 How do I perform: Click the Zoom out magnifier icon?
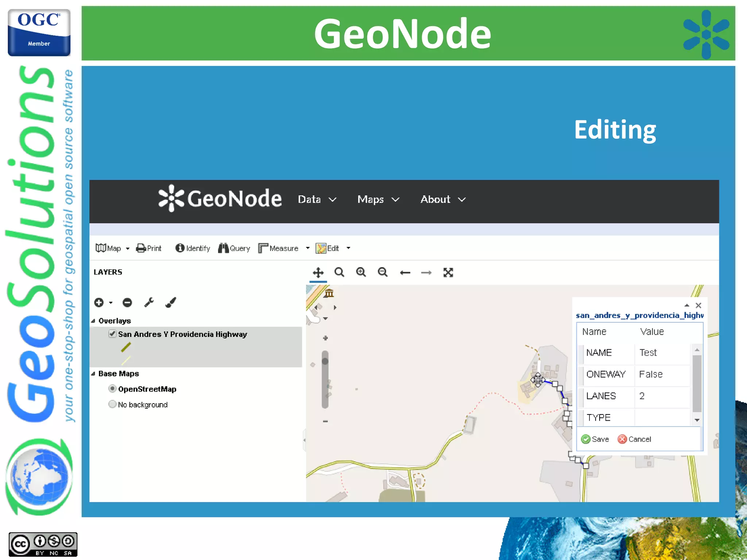383,272
